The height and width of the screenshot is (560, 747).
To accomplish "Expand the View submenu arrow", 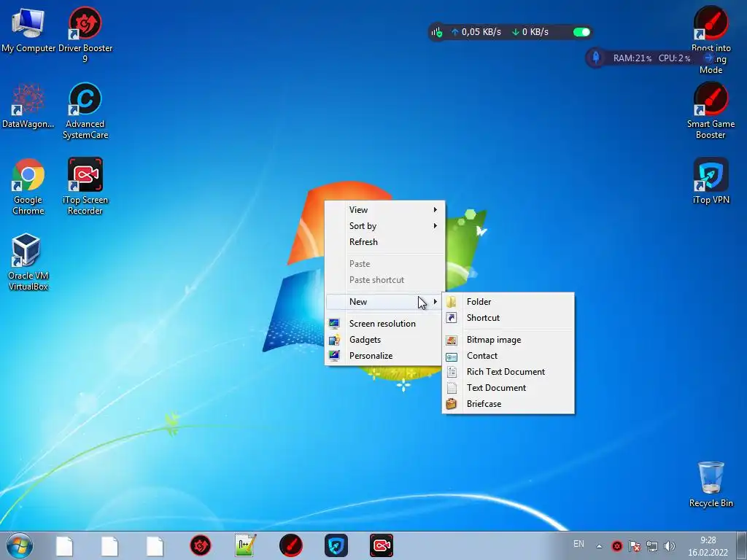I will [435, 209].
